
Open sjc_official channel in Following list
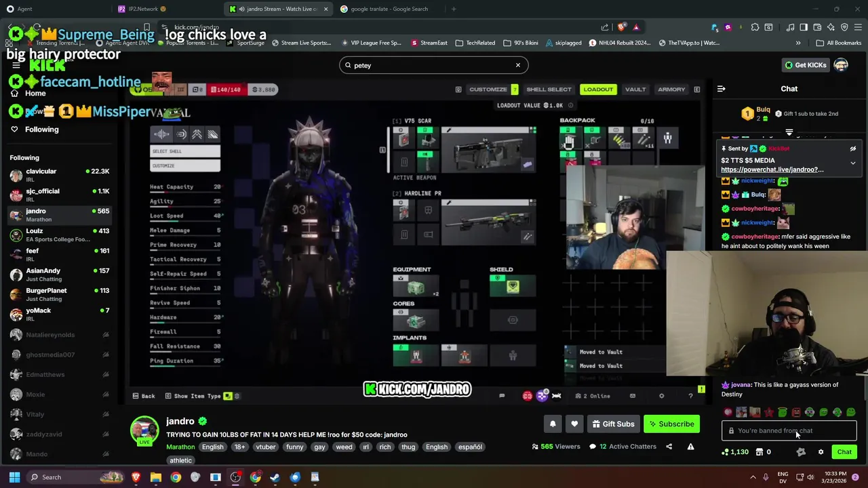coord(59,195)
